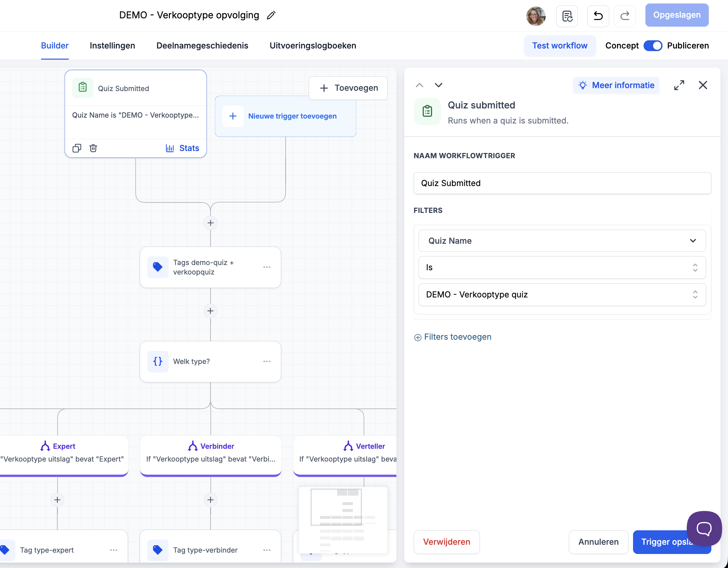Viewport: 728px width, 568px height.
Task: Toggle the Concept/Publiceren switch
Action: [653, 46]
